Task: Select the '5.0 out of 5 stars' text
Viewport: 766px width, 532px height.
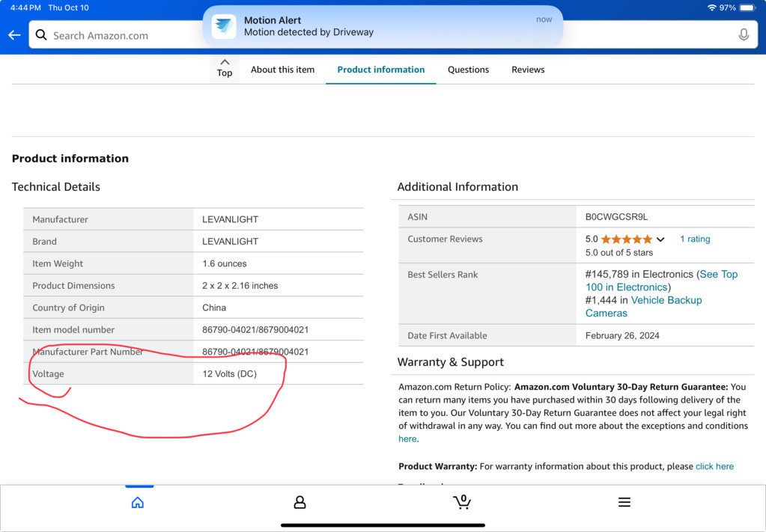Action: coord(619,252)
